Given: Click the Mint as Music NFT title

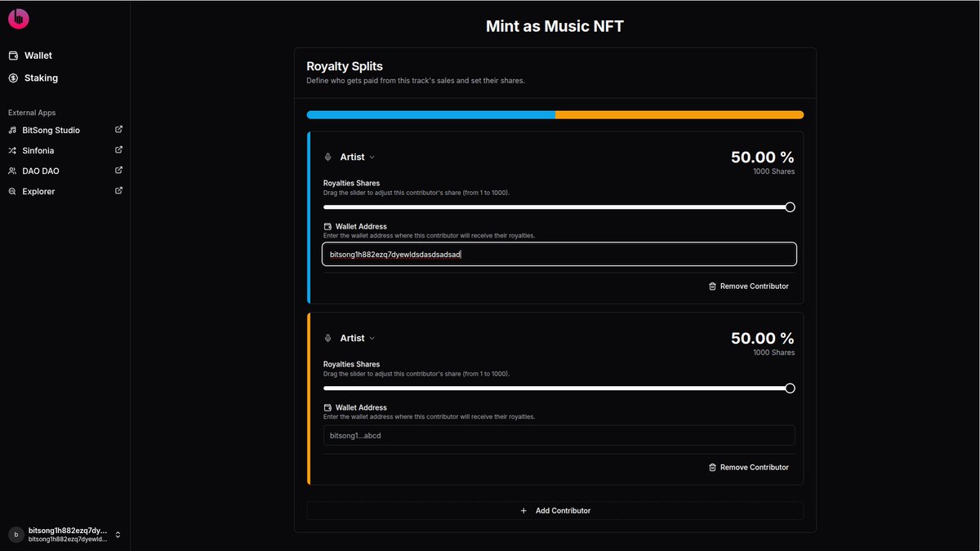Looking at the screenshot, I should point(555,26).
